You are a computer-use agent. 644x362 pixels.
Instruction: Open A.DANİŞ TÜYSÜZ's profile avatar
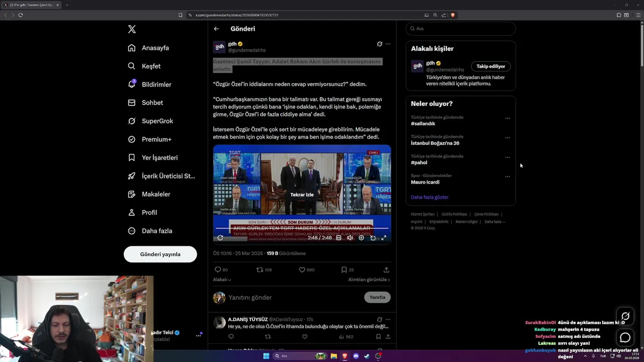219,322
